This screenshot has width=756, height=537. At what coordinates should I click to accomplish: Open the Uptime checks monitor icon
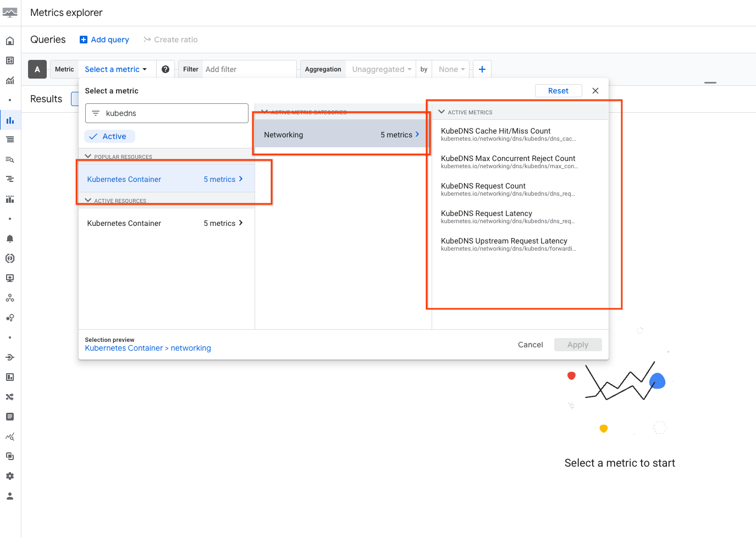[x=10, y=278]
